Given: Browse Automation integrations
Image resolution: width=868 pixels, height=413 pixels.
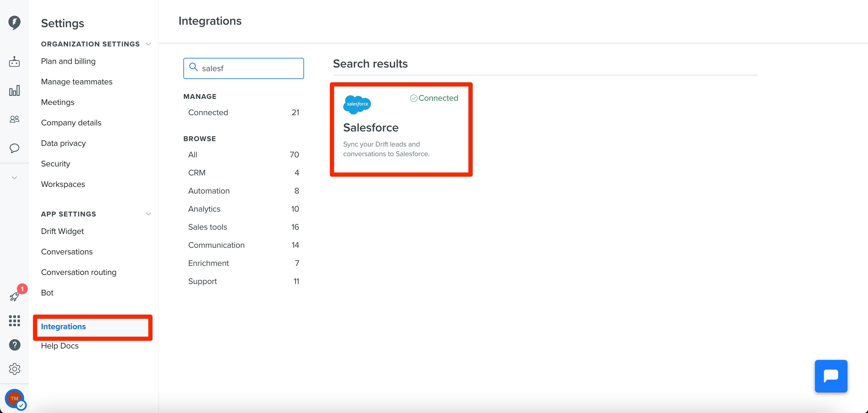Looking at the screenshot, I should coord(243,191).
